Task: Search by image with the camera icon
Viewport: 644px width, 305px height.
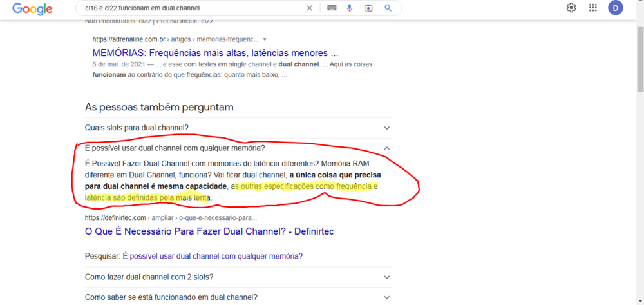Action: 368,8
